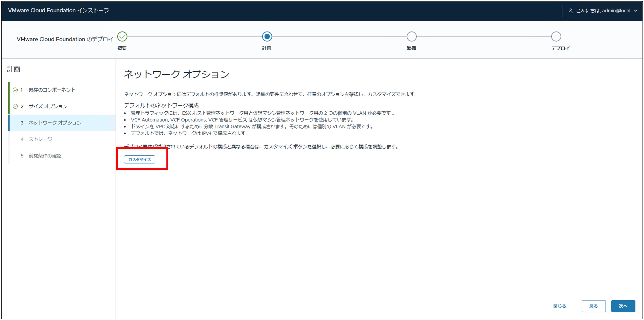644x320 pixels.
Task: Select step 3 ネットワーク オプション
Action: click(62, 123)
